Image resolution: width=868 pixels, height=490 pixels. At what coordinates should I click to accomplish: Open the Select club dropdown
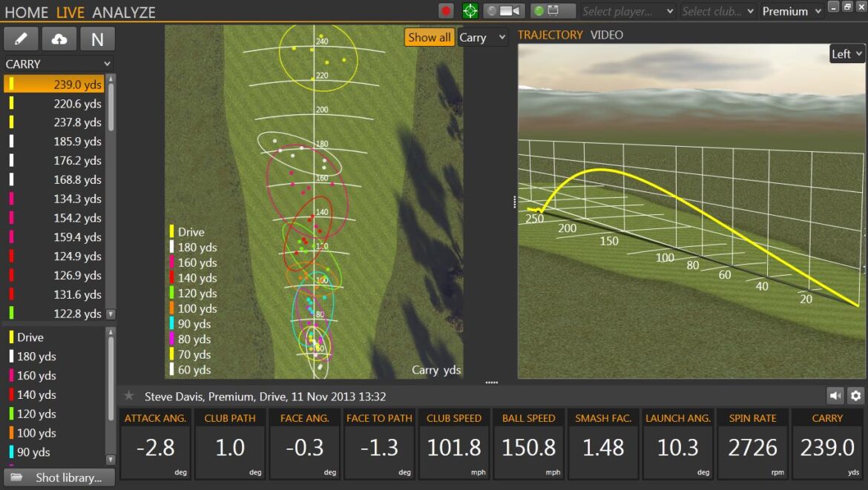tap(717, 11)
